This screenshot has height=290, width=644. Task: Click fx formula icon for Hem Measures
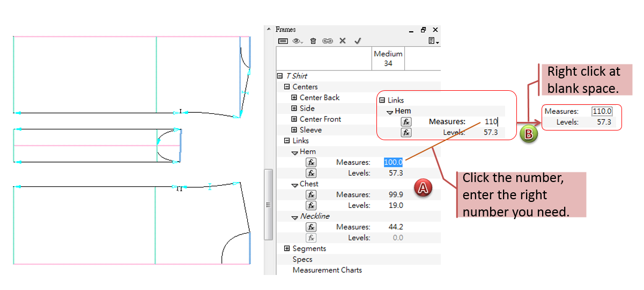(311, 162)
